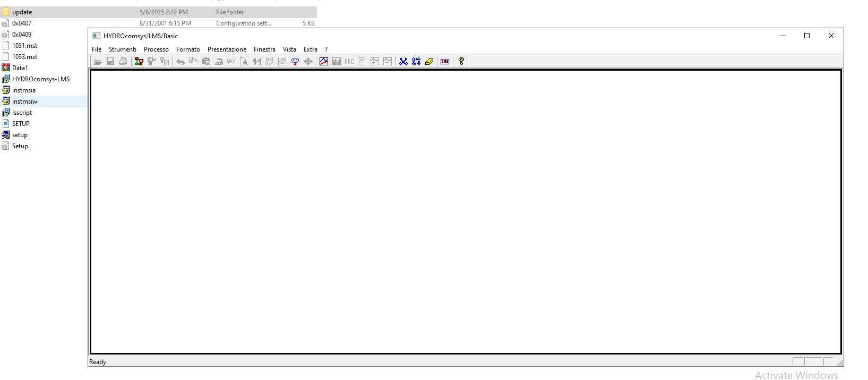Click the SPOT toolbar button
The height and width of the screenshot is (380, 868).
[x=231, y=62]
